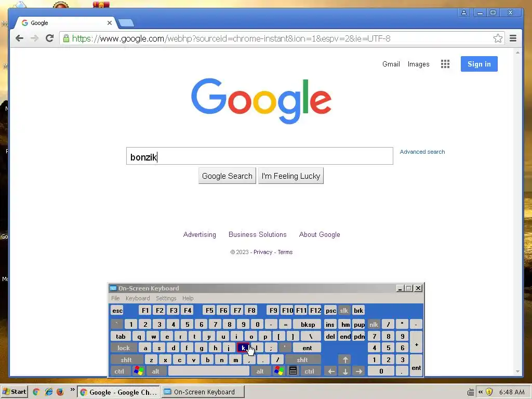Click the del key on On-Screen Keyboard
Screen dimensions: 532x399
[330, 337]
